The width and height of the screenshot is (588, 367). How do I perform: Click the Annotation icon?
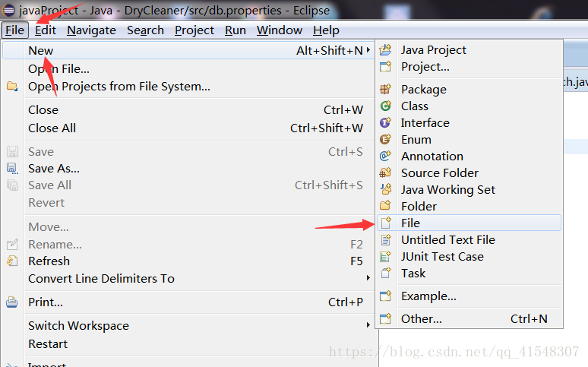click(385, 156)
